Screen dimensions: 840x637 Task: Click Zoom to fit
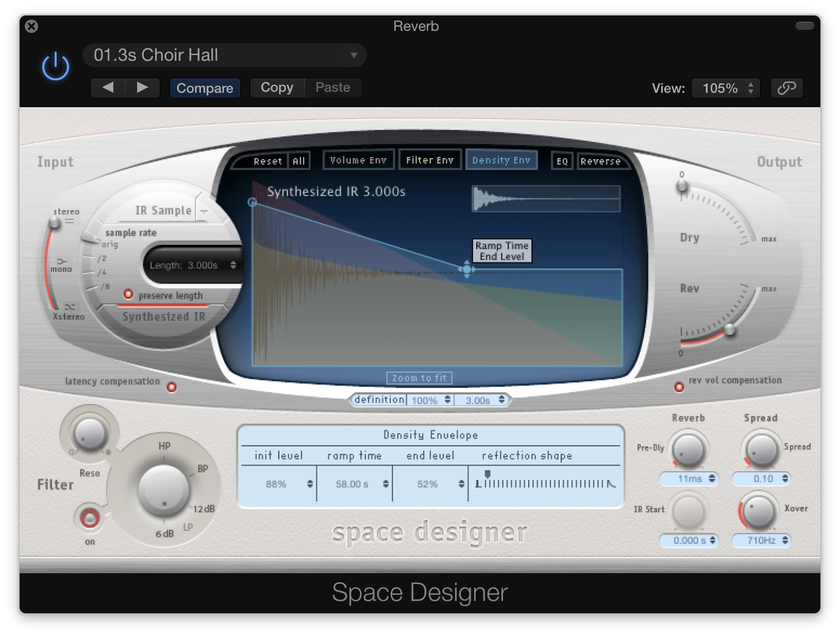(419, 378)
